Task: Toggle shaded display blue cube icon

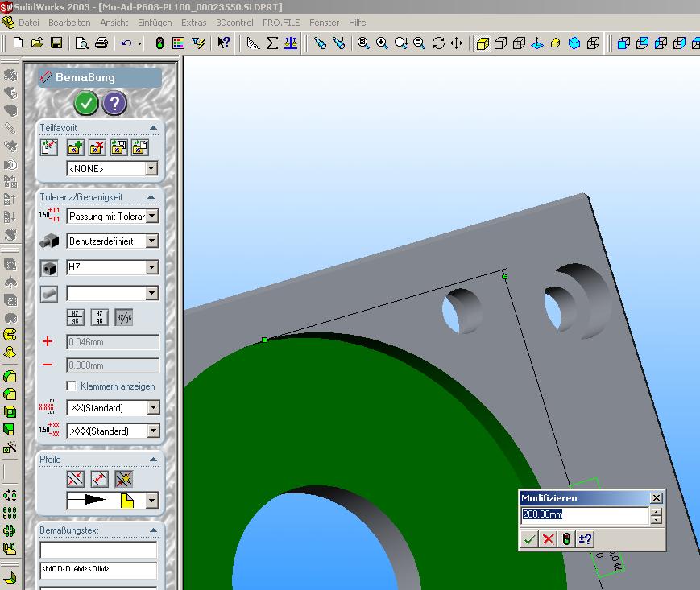Action: pos(574,43)
